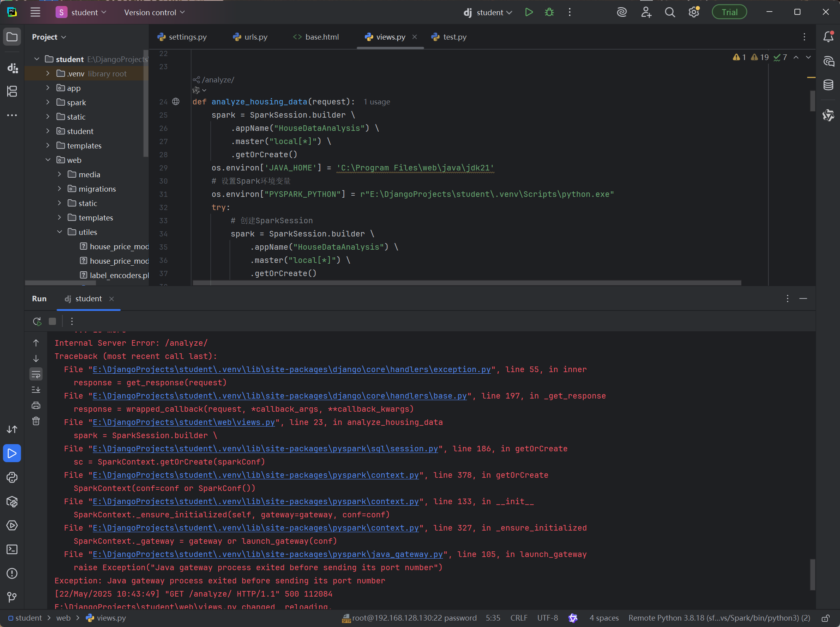The height and width of the screenshot is (627, 840).
Task: Collapse the utiles folder
Action: (x=60, y=232)
